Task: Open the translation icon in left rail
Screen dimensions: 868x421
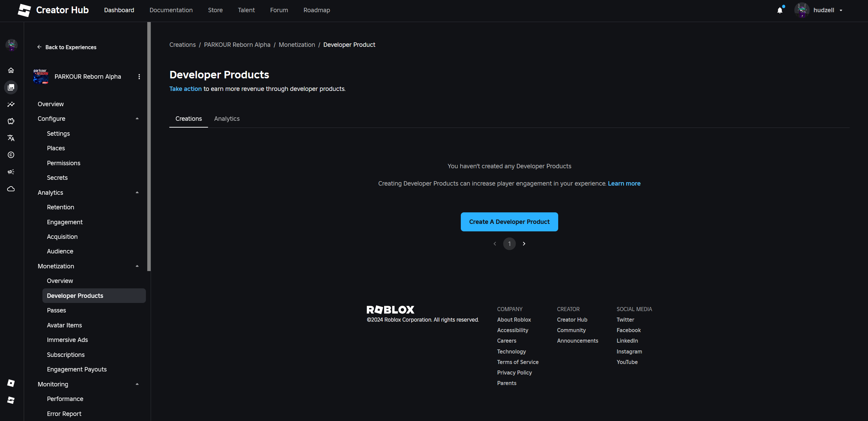Action: point(11,138)
